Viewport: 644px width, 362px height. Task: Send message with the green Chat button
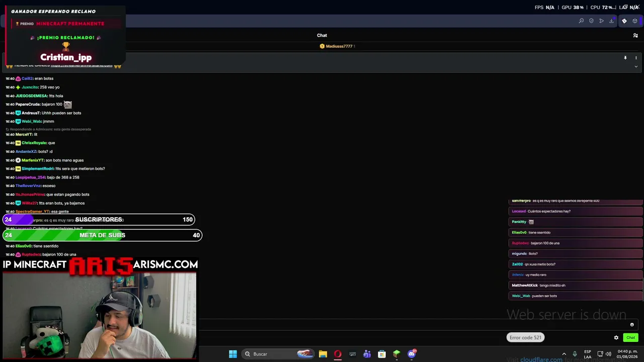point(630,337)
